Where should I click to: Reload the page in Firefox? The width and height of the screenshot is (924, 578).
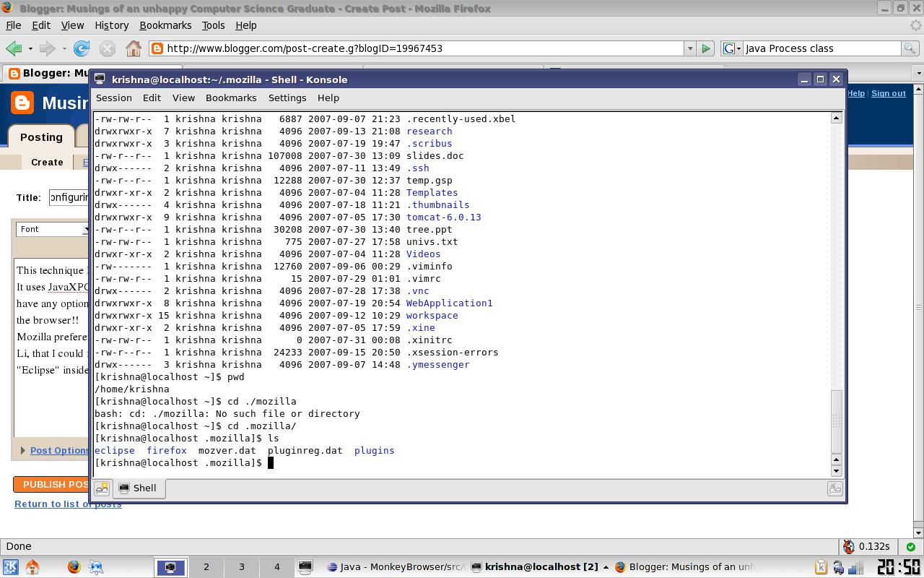pyautogui.click(x=82, y=48)
